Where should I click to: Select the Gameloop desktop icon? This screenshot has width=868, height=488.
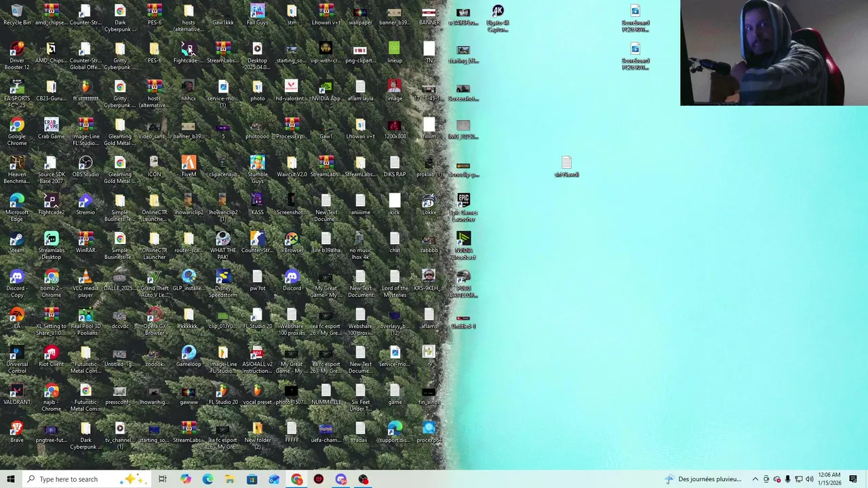189,357
